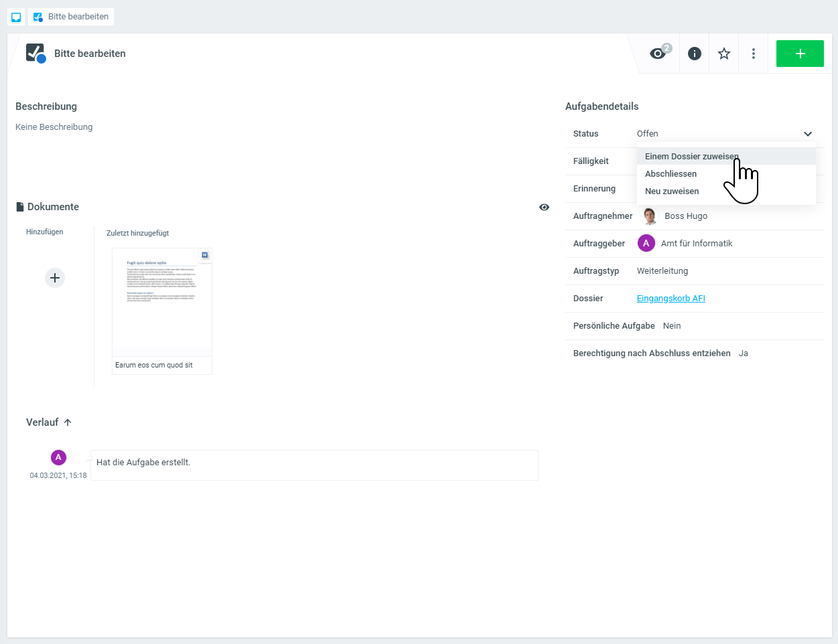Click the inbox icon in top-left tab bar
Screen dimensions: 838x644
(16, 17)
